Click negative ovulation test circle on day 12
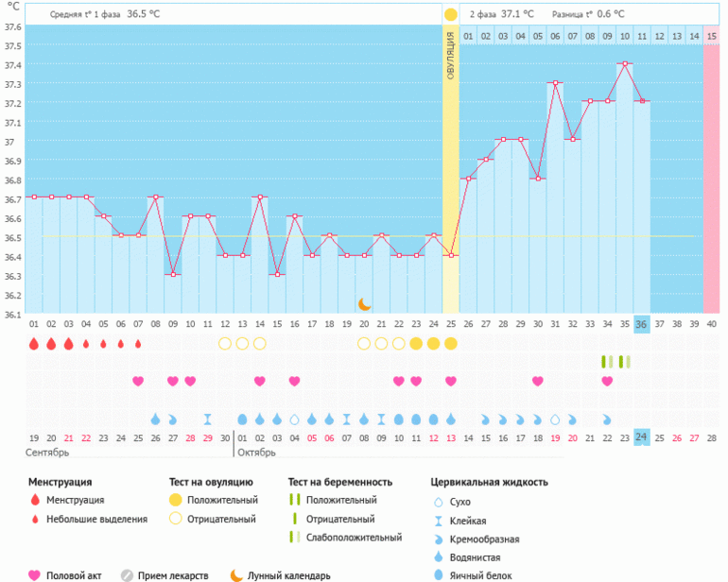 (224, 344)
